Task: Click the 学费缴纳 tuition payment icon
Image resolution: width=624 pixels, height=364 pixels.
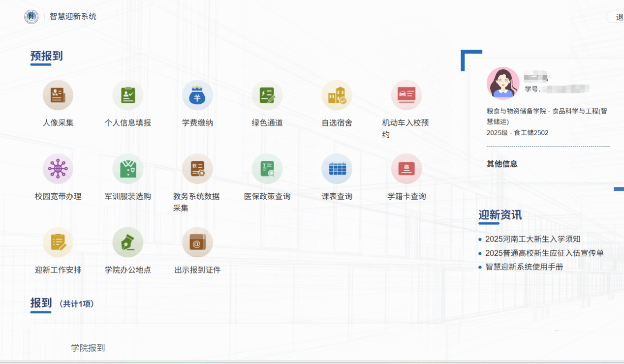Action: (197, 95)
